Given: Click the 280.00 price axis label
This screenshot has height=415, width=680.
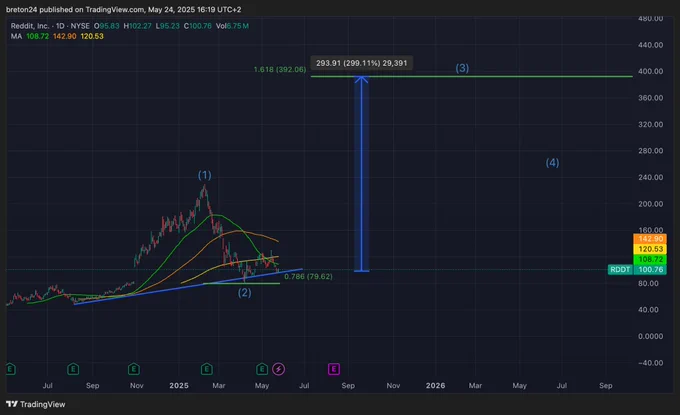Looking at the screenshot, I should point(651,151).
